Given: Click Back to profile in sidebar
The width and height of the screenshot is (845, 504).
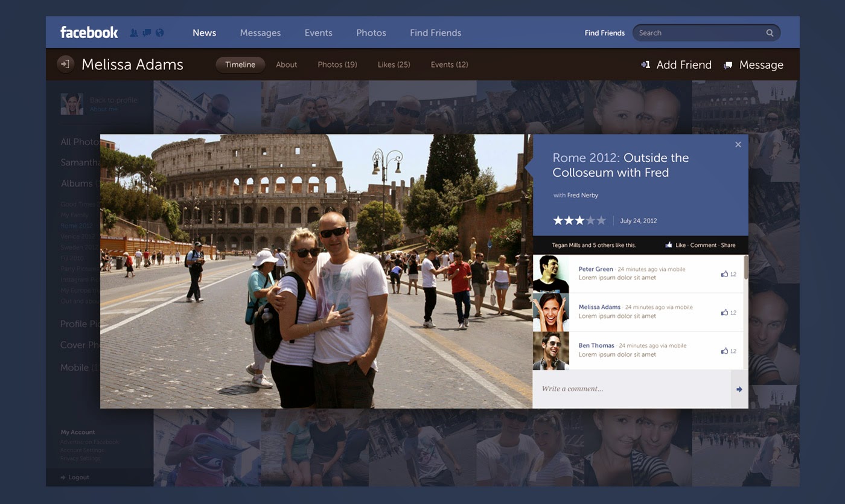Looking at the screenshot, I should tap(113, 100).
